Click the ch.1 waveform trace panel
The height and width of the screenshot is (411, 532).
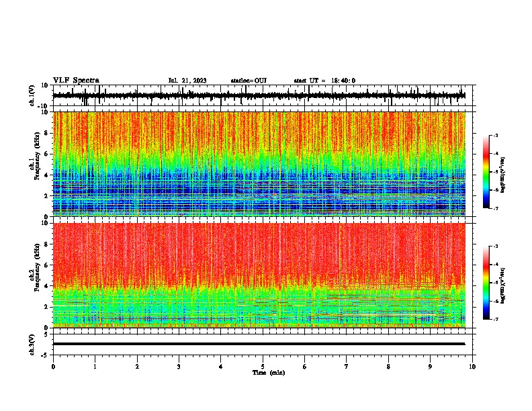coord(263,95)
